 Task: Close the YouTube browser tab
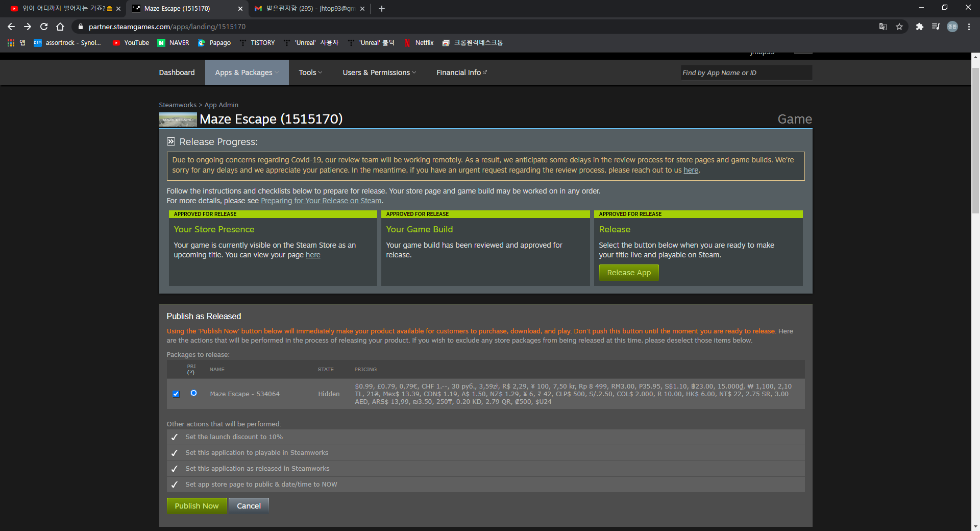coord(118,9)
